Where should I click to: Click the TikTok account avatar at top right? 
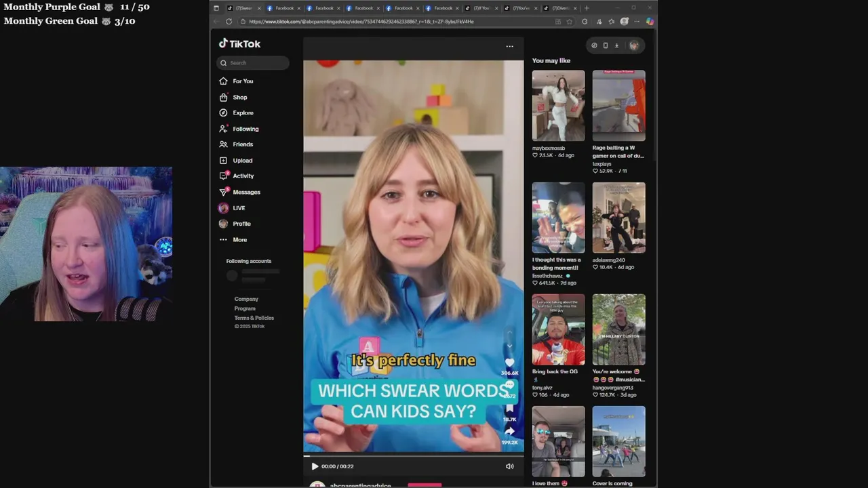pyautogui.click(x=634, y=45)
